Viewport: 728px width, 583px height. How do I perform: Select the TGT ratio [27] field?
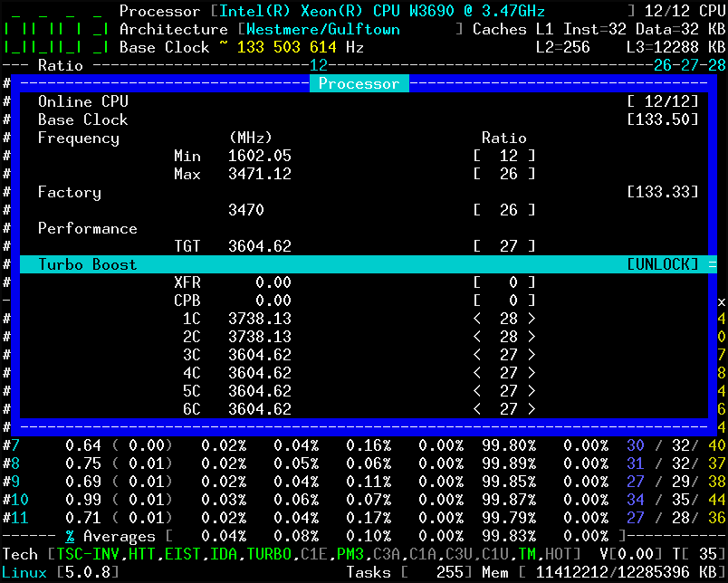coord(504,246)
